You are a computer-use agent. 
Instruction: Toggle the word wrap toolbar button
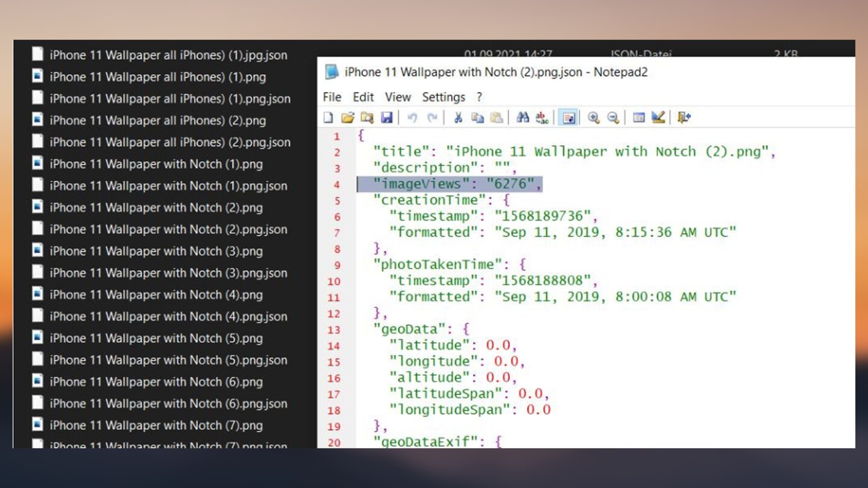(x=568, y=117)
